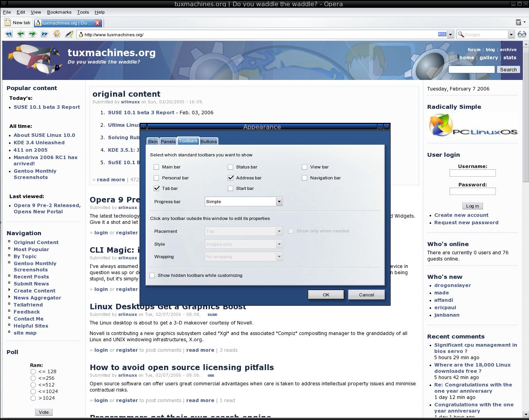The image size is (529, 420).
Task: Open the gallery link in site header
Action: [x=489, y=57]
